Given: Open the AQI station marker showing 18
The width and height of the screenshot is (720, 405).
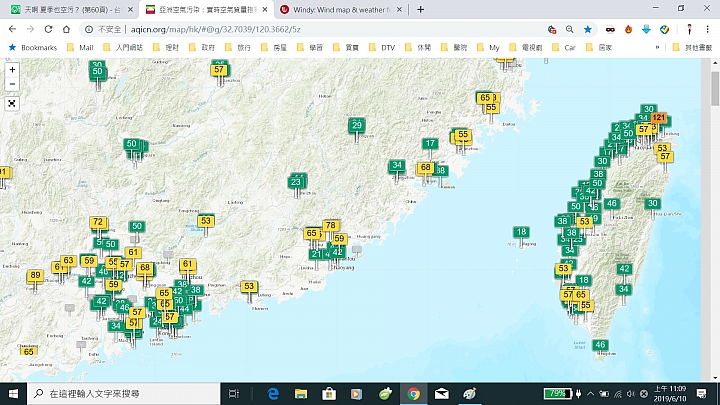Looking at the screenshot, I should click(521, 232).
